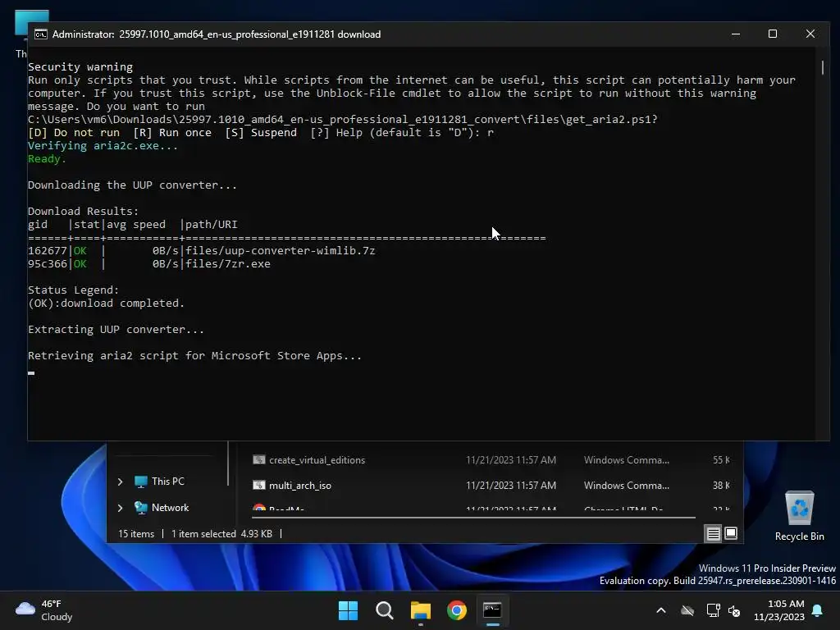Click 'Retrieving aria2 script for Microsoft Store Apps...' line
Image resolution: width=840 pixels, height=630 pixels.
(194, 356)
